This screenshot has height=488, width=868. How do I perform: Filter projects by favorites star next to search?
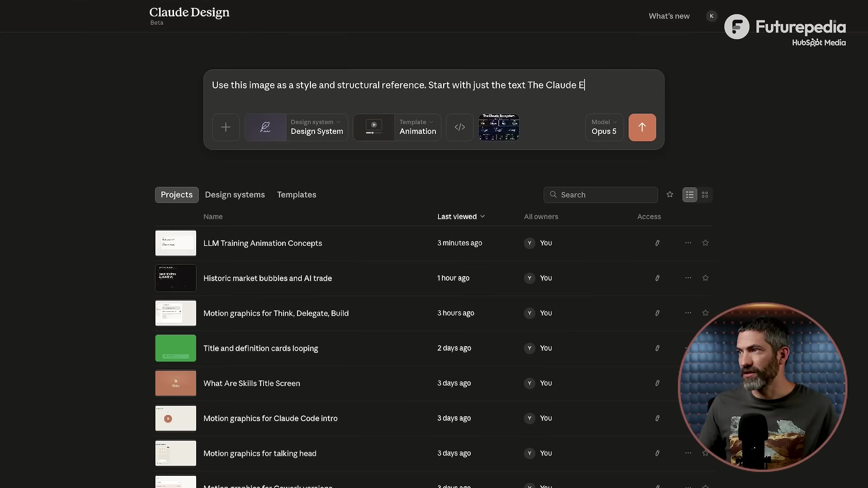670,195
